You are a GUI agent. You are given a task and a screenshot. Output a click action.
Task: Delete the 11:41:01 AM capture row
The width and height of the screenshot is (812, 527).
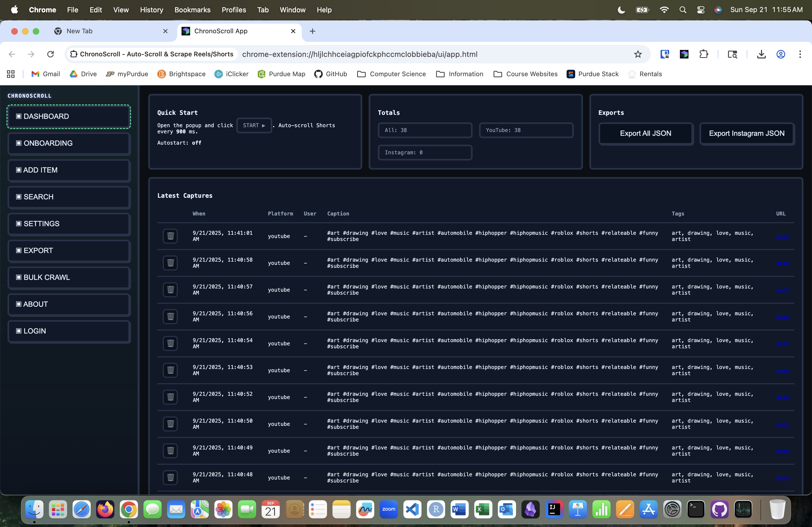[170, 236]
